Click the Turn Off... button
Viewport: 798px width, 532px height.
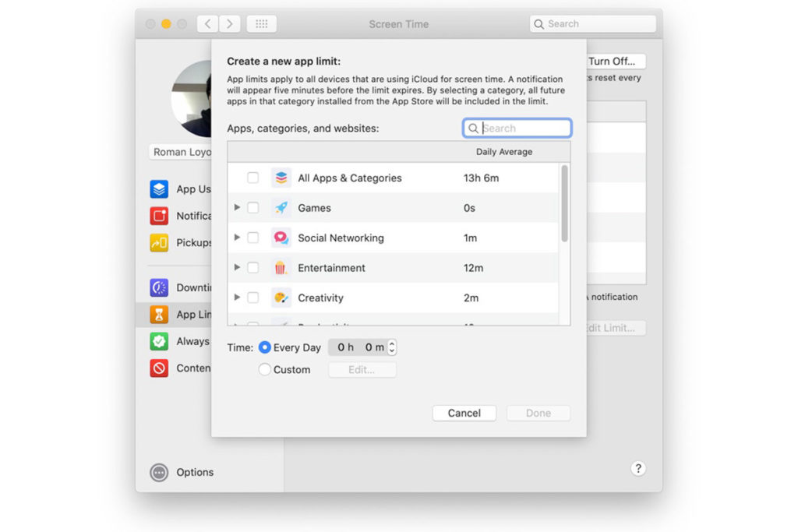616,62
